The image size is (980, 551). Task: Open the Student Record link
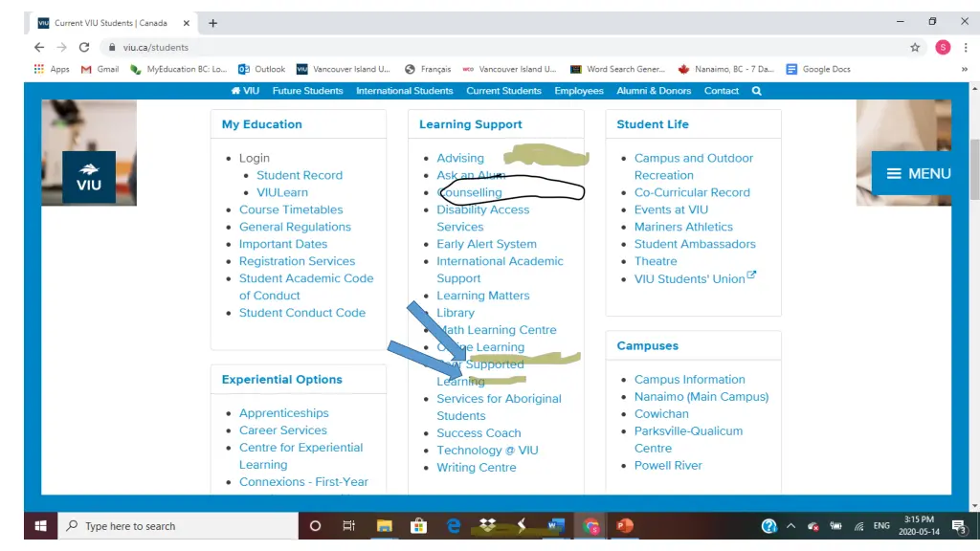pyautogui.click(x=300, y=176)
